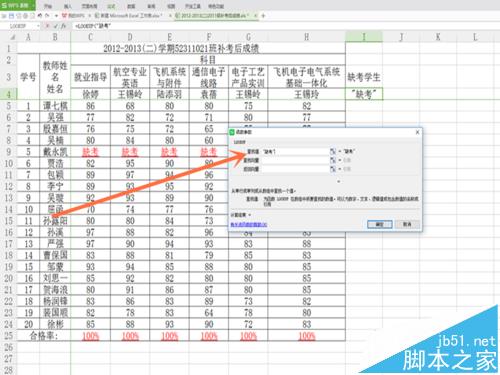Expand the quick access toolbar dropdown arrow

pos(56,16)
